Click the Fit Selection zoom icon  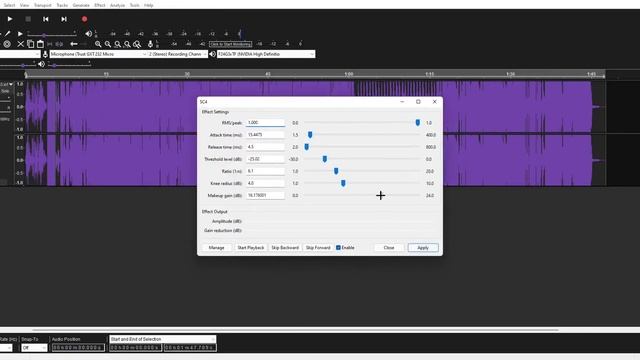click(x=118, y=44)
